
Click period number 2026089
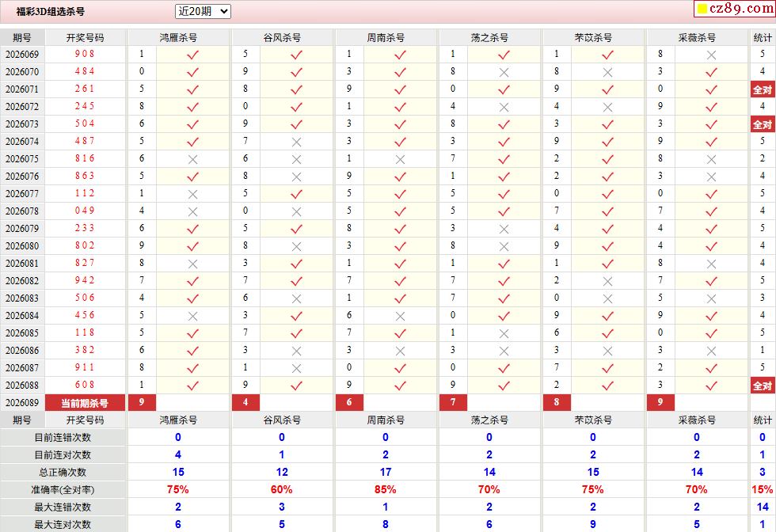[22, 403]
